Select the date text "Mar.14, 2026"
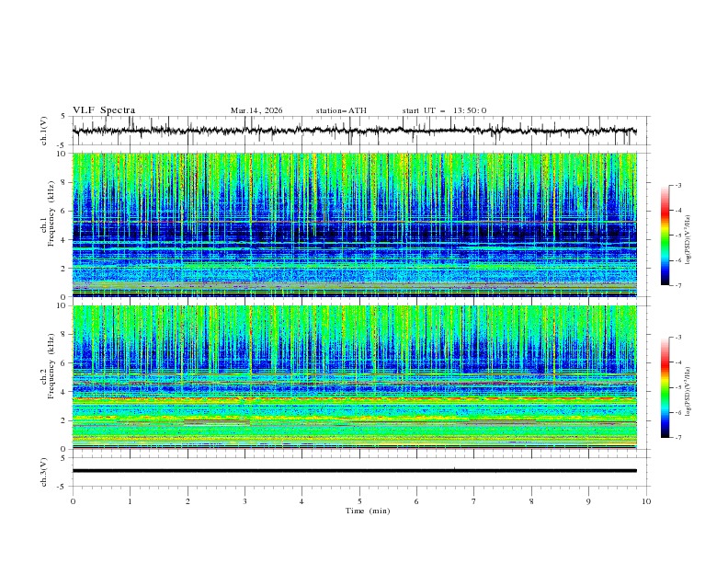728x563 pixels. click(256, 110)
